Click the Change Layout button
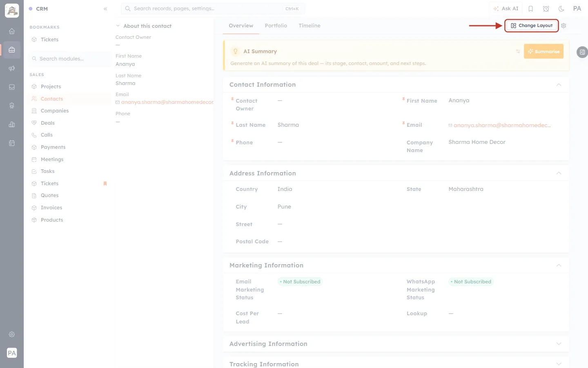The height and width of the screenshot is (368, 588). pyautogui.click(x=531, y=25)
